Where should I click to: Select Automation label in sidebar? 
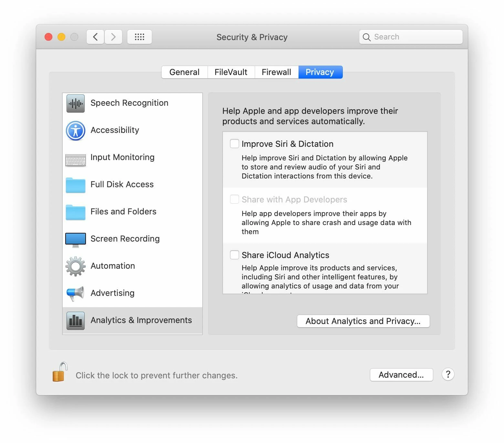(113, 266)
